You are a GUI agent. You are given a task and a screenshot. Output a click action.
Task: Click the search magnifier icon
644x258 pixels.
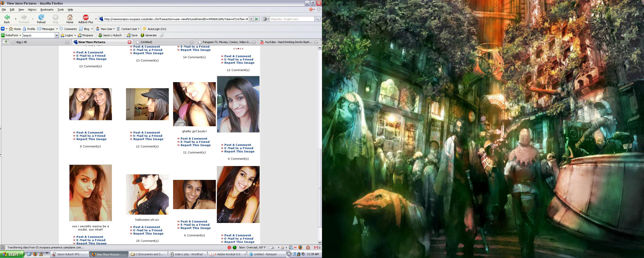point(317,19)
